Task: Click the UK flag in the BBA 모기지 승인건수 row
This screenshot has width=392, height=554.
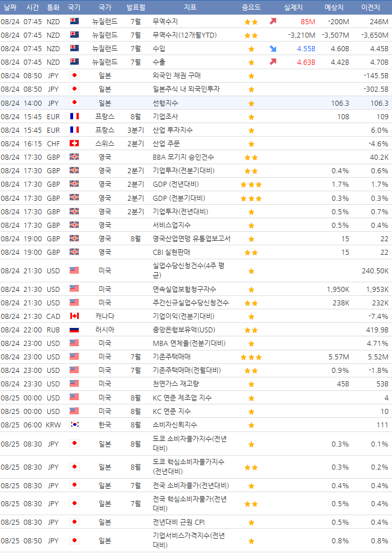Action: (x=74, y=157)
